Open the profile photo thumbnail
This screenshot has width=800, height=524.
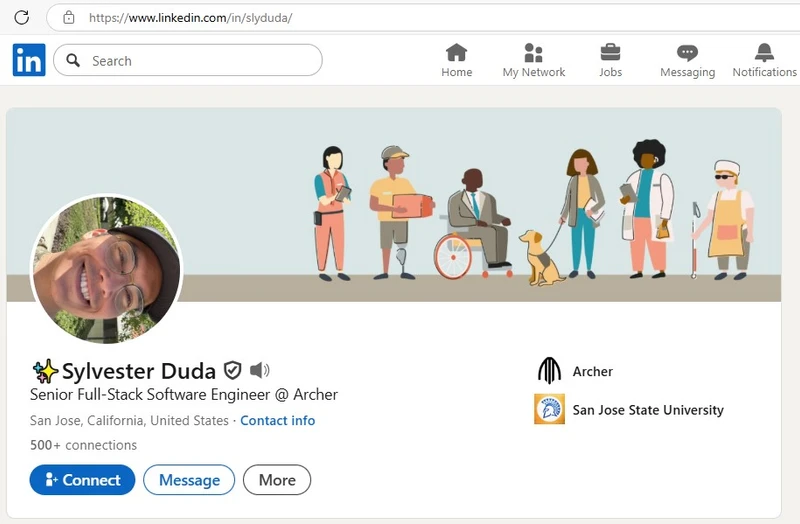click(x=107, y=269)
